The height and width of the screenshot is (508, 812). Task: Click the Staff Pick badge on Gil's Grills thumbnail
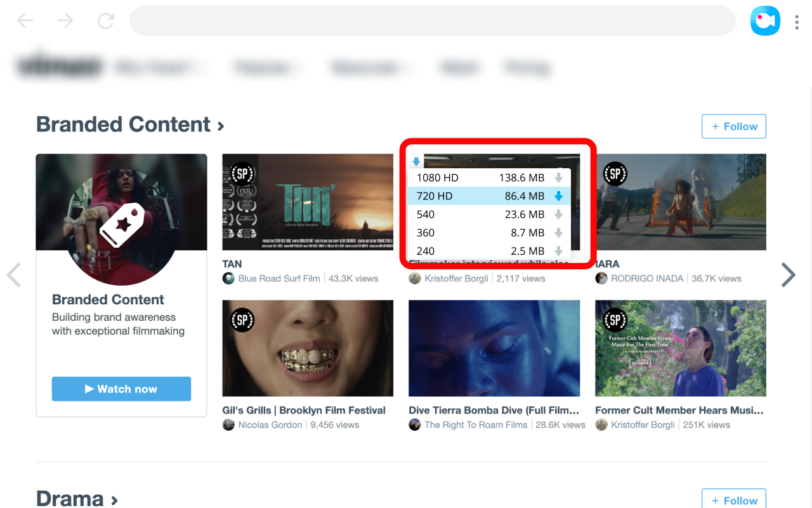[x=242, y=320]
